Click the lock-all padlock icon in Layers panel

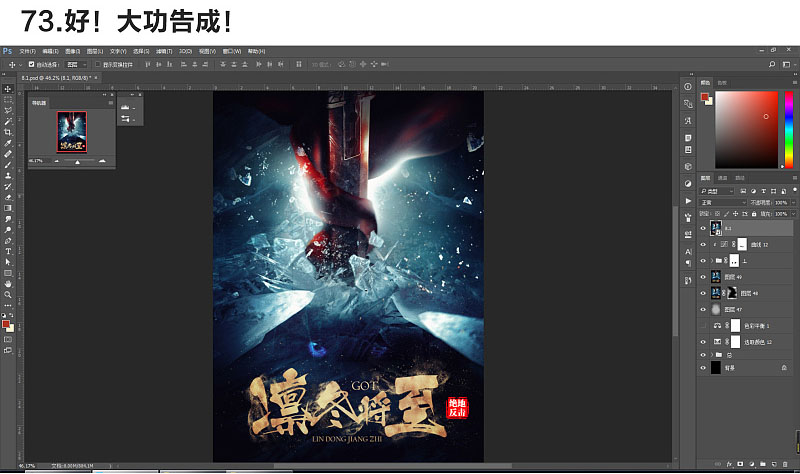754,214
